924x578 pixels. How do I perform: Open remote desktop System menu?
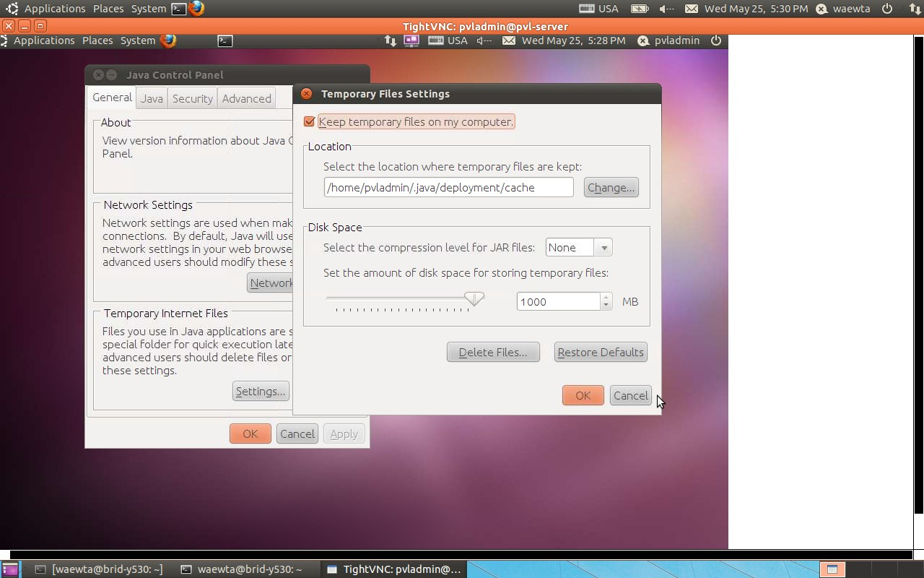coord(138,40)
